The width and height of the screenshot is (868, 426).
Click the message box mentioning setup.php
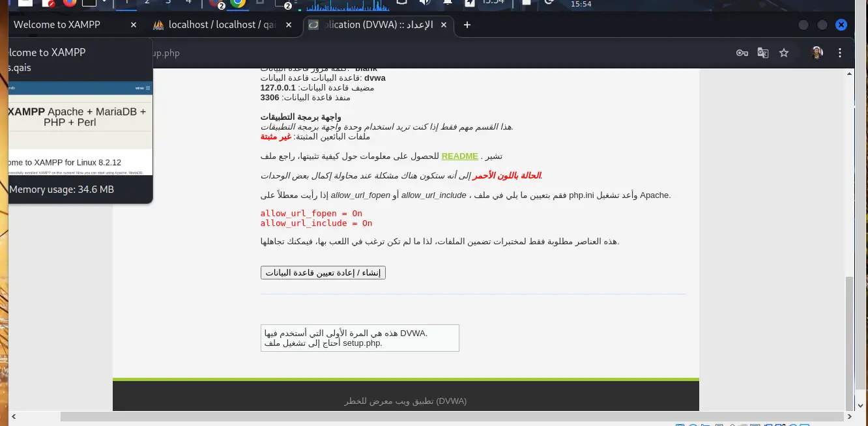(x=360, y=338)
